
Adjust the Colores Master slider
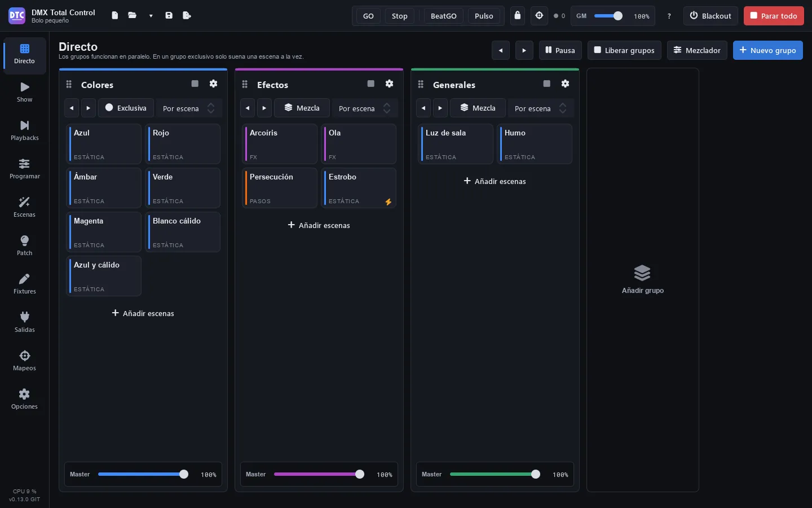point(143,474)
